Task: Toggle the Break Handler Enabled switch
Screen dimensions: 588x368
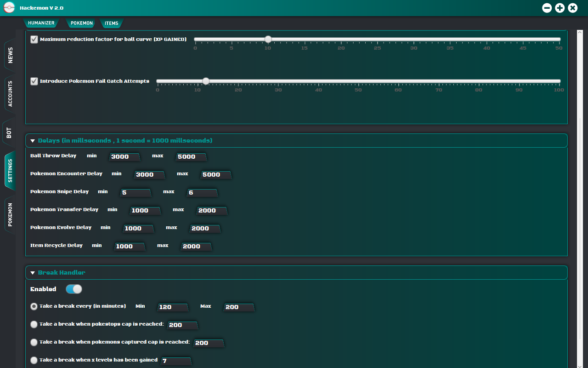Action: pyautogui.click(x=74, y=289)
